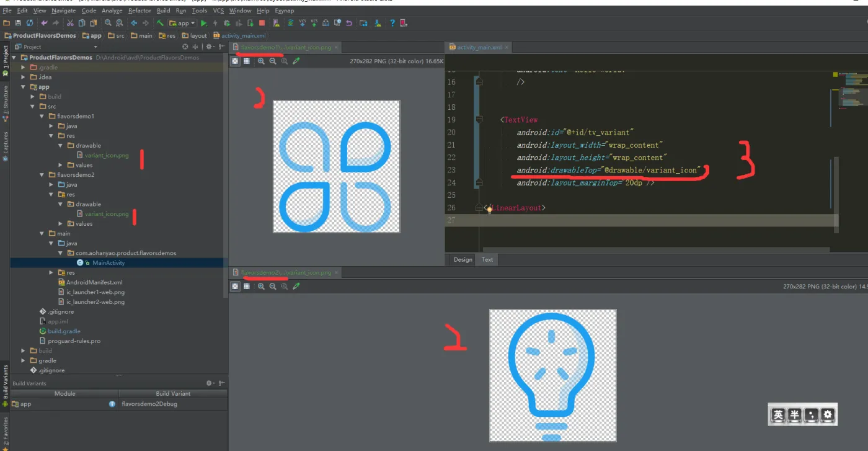Zoom out on the flavorsdemo1 image viewer
868x451 pixels.
coord(273,61)
